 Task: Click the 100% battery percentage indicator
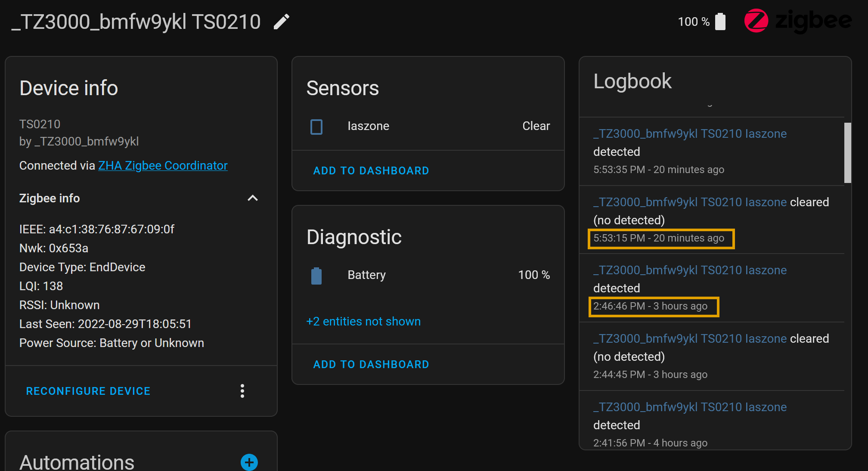tap(534, 275)
